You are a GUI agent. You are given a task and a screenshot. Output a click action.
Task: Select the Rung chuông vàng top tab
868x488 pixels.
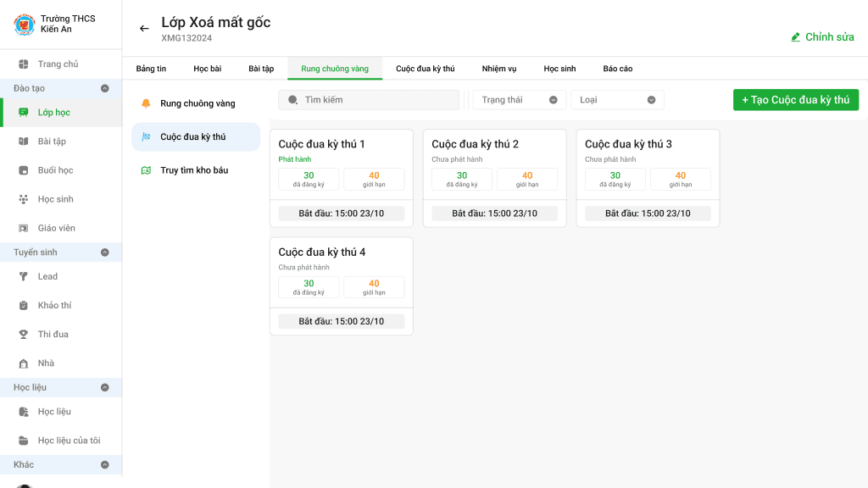(x=335, y=69)
